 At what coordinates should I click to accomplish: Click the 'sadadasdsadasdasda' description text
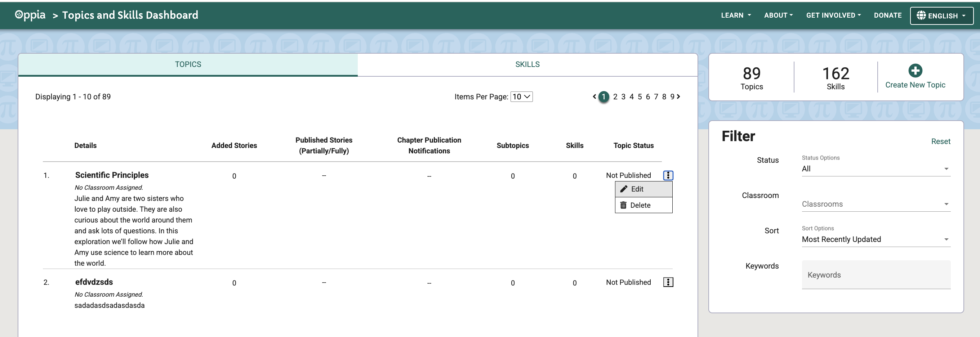point(109,305)
